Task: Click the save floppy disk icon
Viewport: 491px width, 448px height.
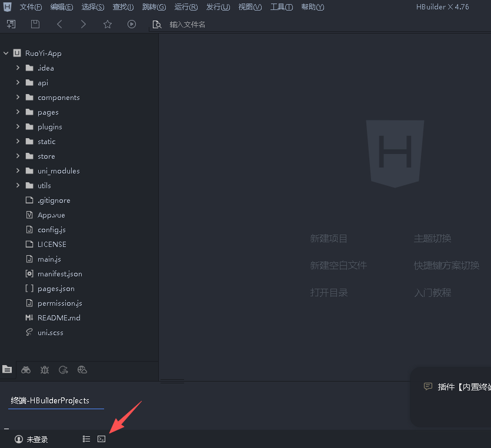Action: [x=35, y=24]
